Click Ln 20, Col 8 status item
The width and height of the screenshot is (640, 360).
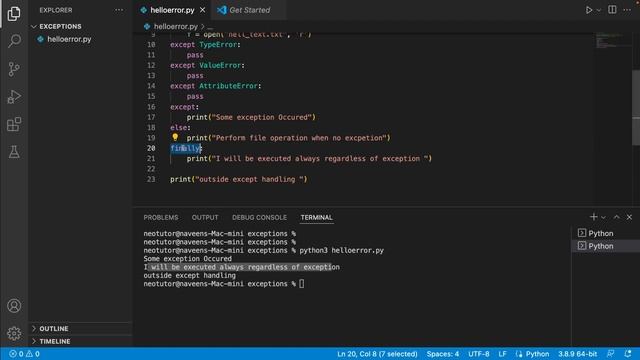pos(377,354)
